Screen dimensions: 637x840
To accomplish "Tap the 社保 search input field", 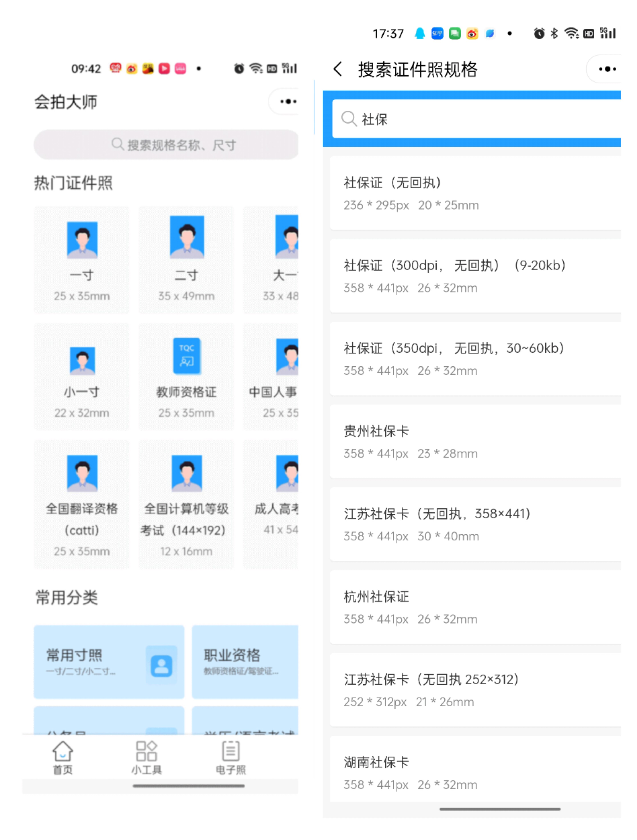I will 476,119.
